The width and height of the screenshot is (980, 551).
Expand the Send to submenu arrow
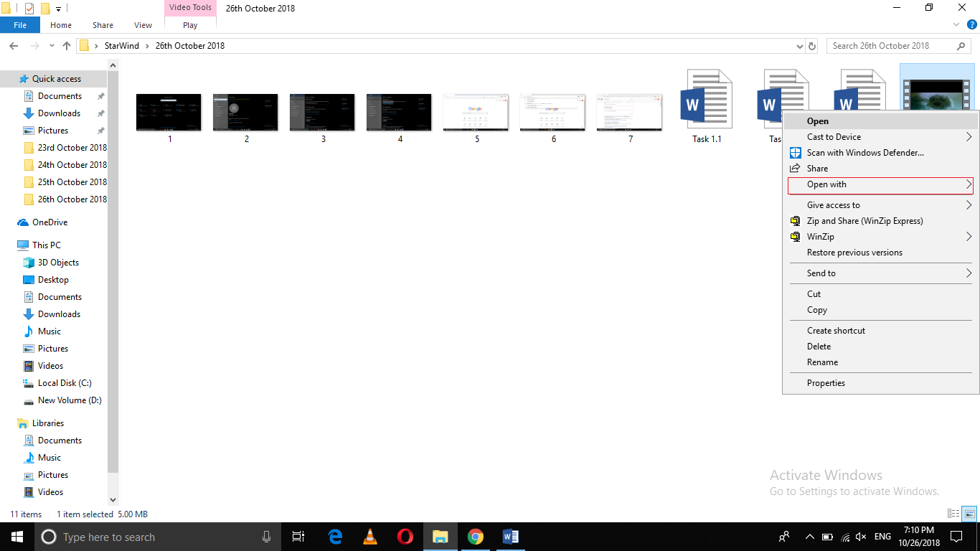point(969,273)
